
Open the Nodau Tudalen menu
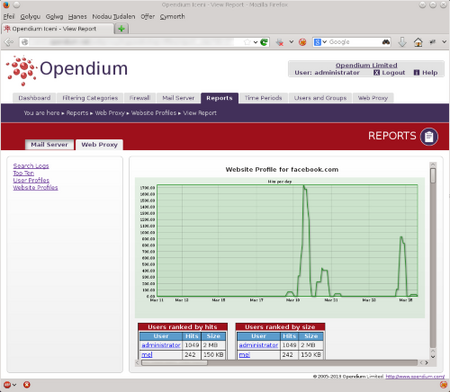pos(114,16)
